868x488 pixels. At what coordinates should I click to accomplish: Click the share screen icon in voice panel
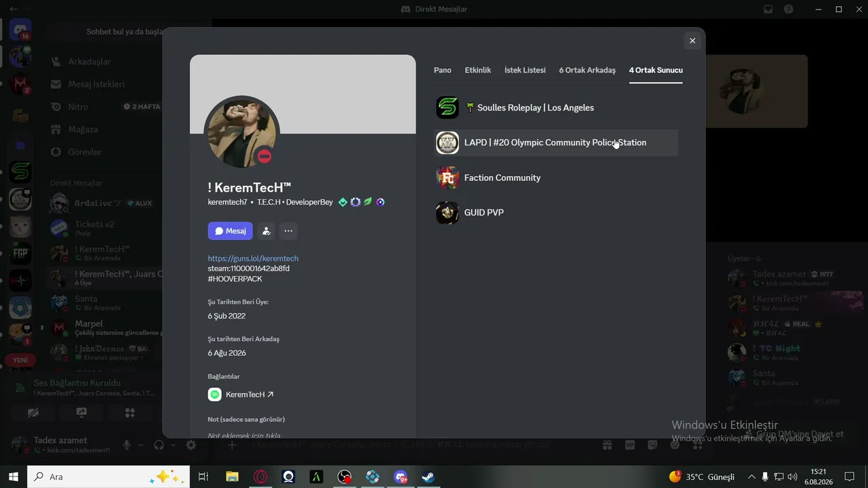coord(81,413)
